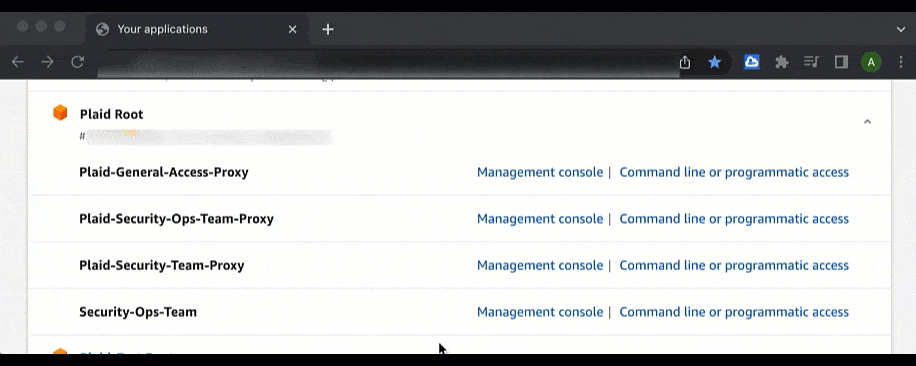This screenshot has width=916, height=366.
Task: Click the Security-Ops-Team role name
Action: click(138, 312)
